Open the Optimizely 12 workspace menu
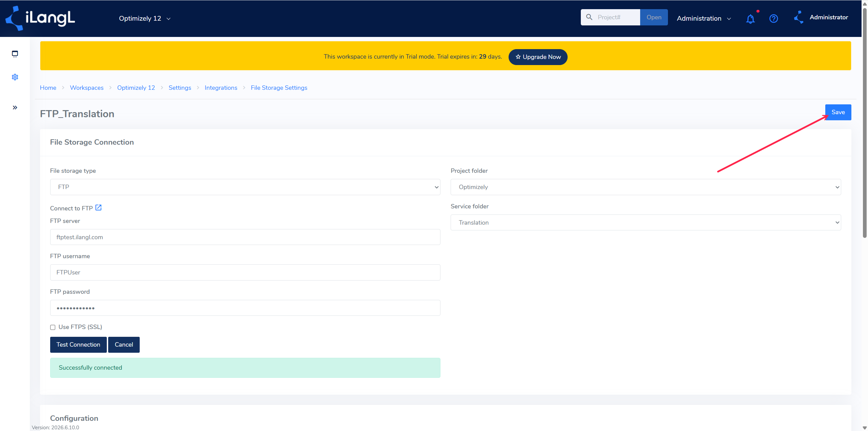Image resolution: width=868 pixels, height=431 pixels. click(145, 19)
